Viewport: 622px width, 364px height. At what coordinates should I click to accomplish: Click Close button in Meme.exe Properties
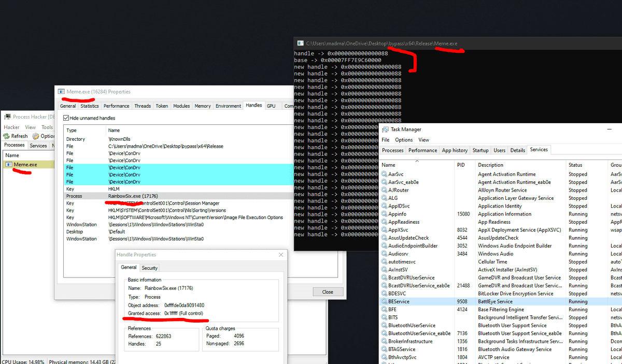(x=328, y=292)
